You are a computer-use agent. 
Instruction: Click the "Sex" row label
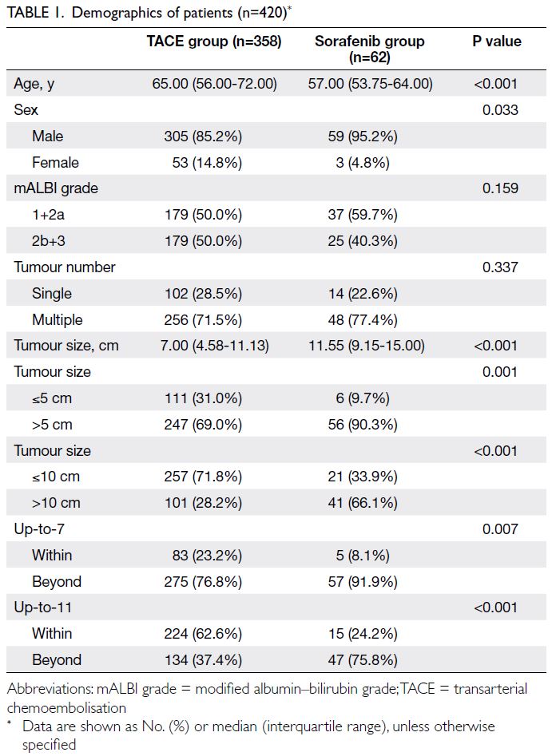[x=26, y=110]
